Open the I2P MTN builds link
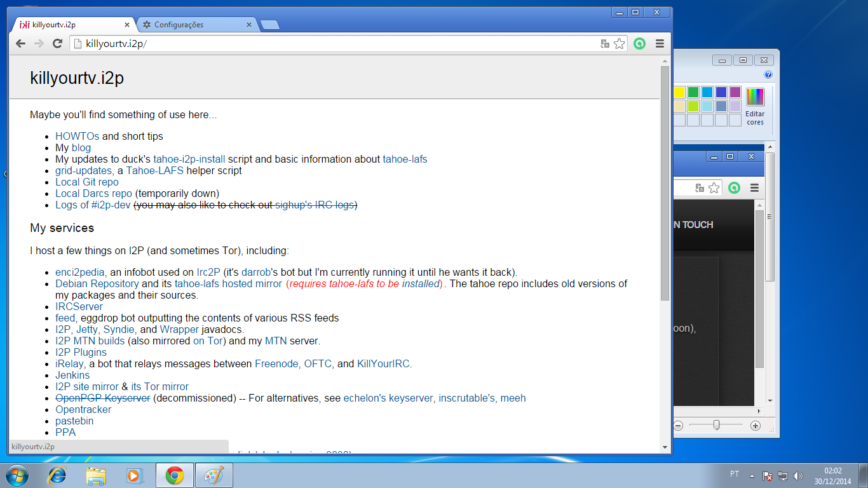Viewport: 868px width, 488px height. pos(90,341)
